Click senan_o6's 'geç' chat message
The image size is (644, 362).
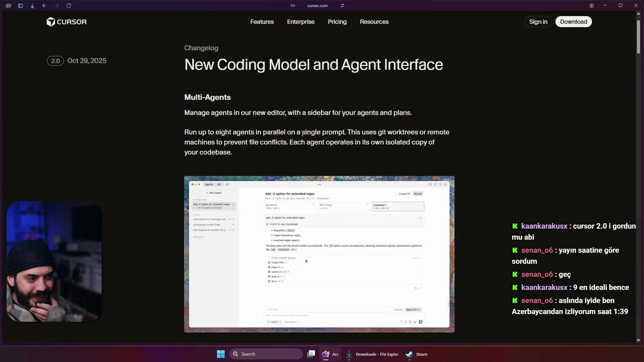(x=541, y=275)
